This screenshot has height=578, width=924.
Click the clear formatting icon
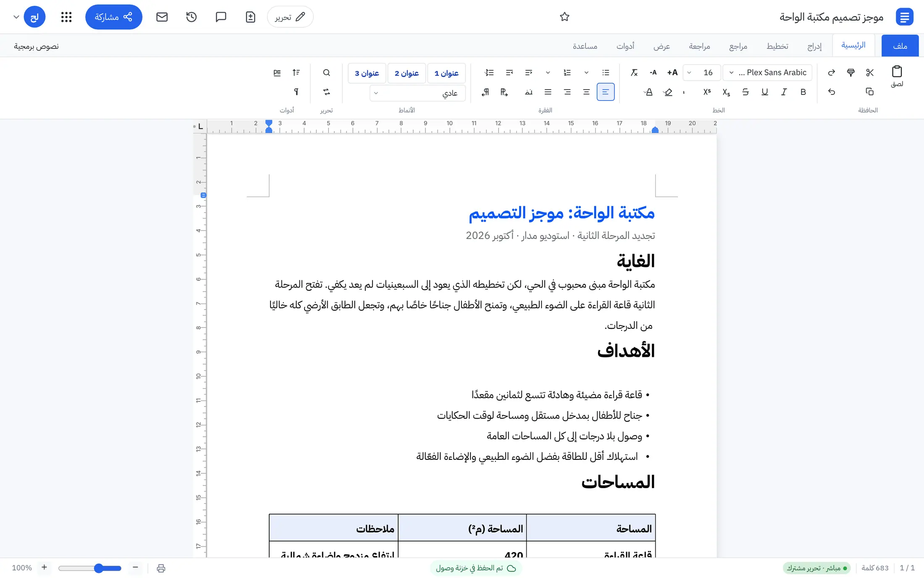coord(634,73)
